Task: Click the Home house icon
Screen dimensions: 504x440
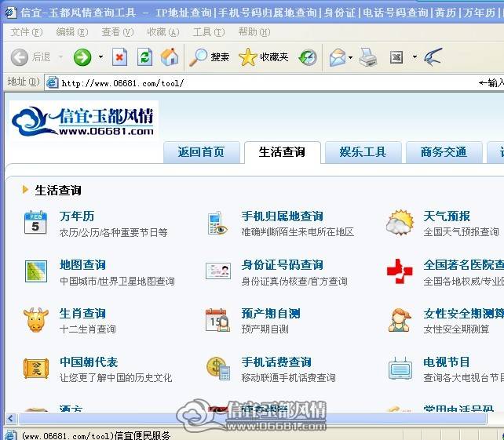Action: pyautogui.click(x=170, y=57)
